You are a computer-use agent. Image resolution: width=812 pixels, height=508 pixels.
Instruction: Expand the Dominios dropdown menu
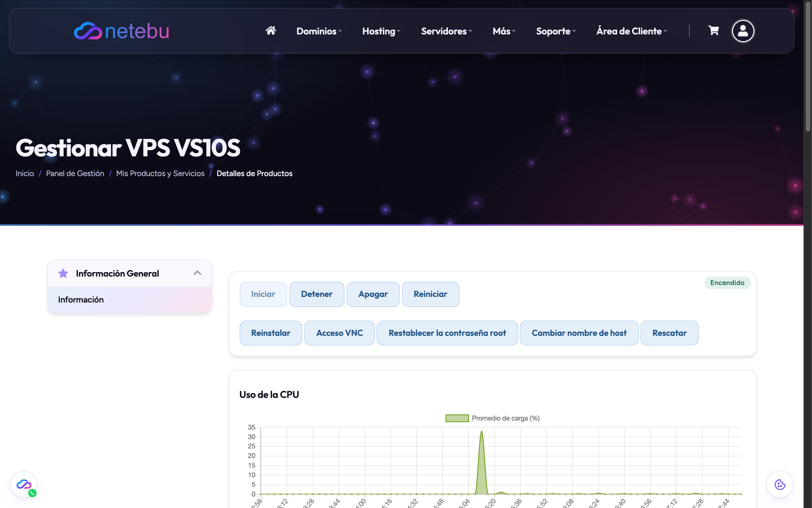(319, 31)
